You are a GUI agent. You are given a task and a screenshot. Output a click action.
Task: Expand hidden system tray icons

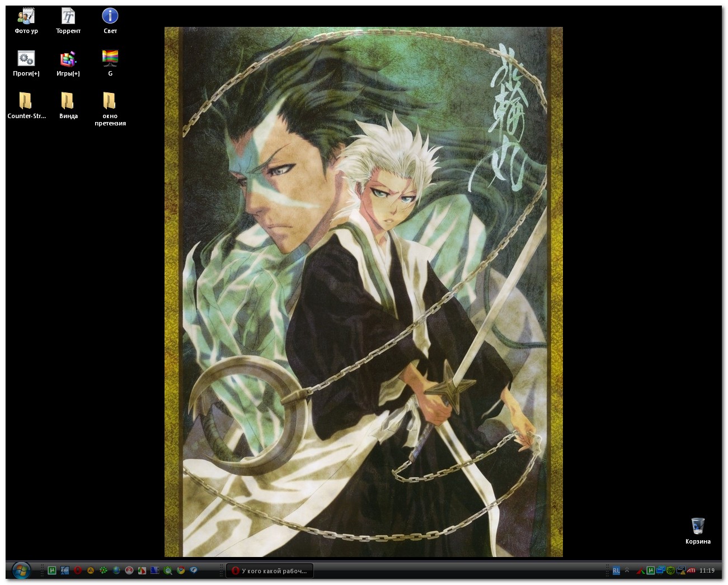point(627,570)
